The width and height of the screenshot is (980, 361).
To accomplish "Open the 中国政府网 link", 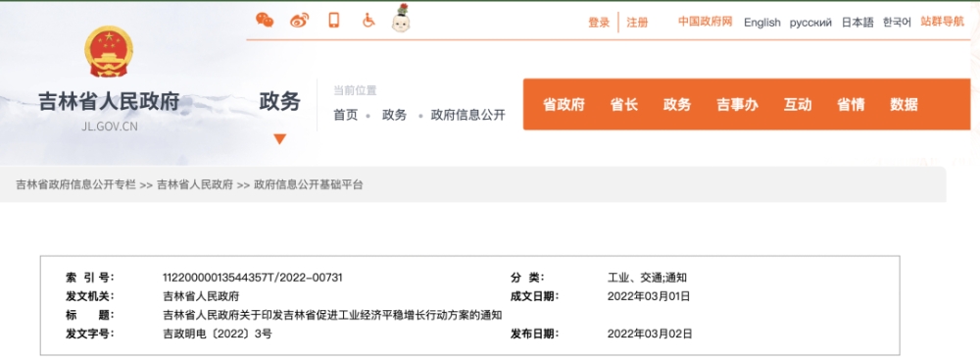I will pos(705,22).
